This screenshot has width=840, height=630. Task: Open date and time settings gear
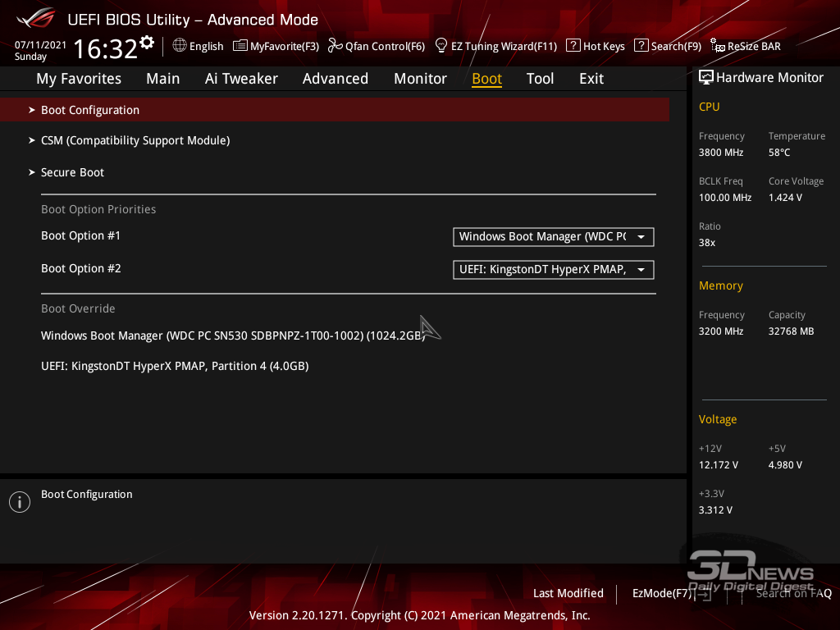tap(147, 42)
